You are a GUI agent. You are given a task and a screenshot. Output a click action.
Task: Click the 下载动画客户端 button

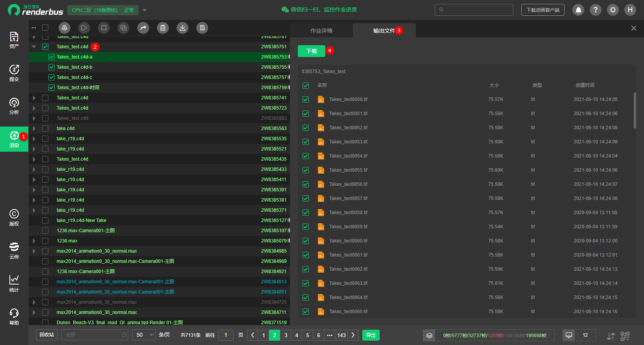click(x=543, y=10)
